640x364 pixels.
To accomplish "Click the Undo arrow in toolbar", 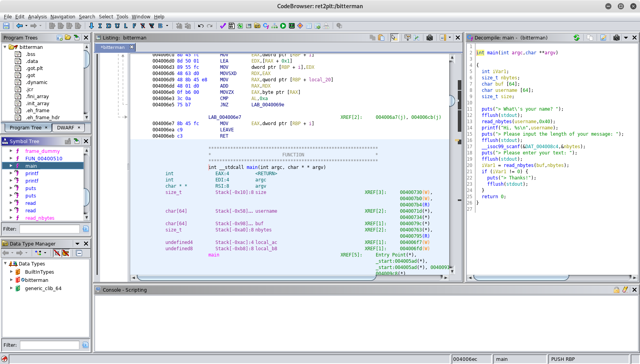I will tap(201, 26).
